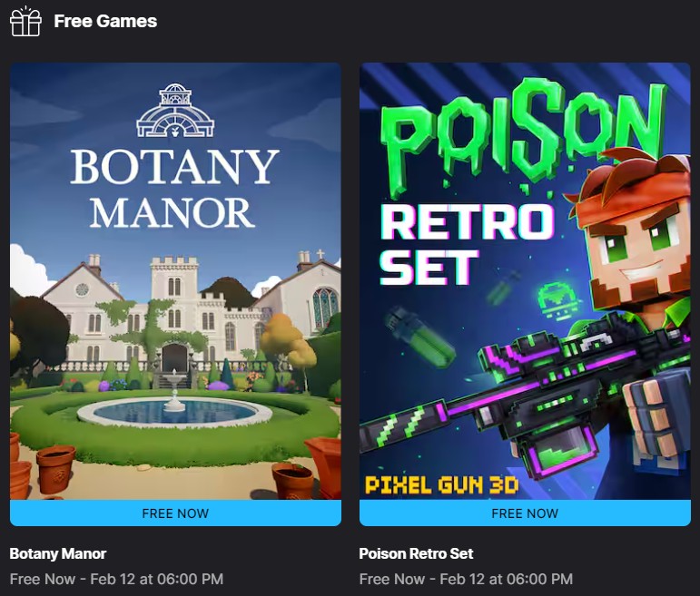Screen dimensions: 700x596
Task: Open the Free Games section heading
Action: pos(105,21)
